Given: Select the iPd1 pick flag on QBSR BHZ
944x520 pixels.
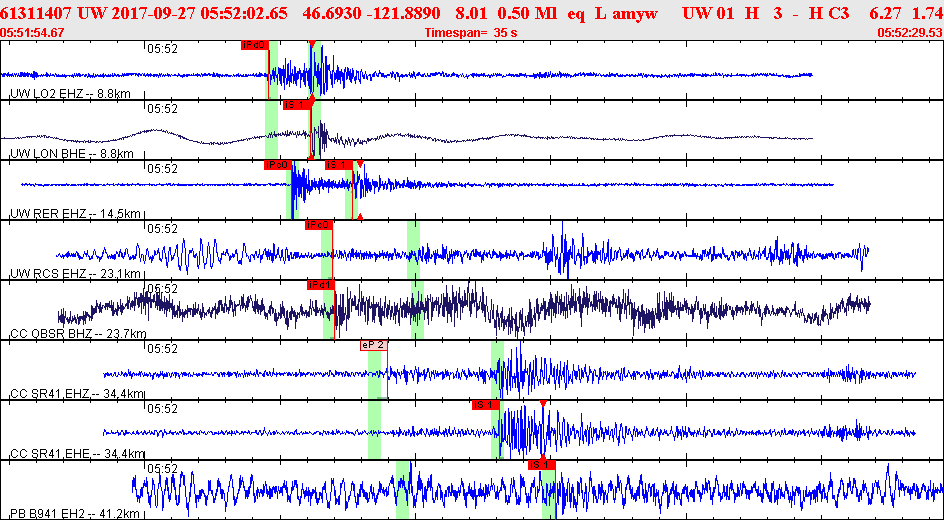Looking at the screenshot, I should click(x=320, y=285).
